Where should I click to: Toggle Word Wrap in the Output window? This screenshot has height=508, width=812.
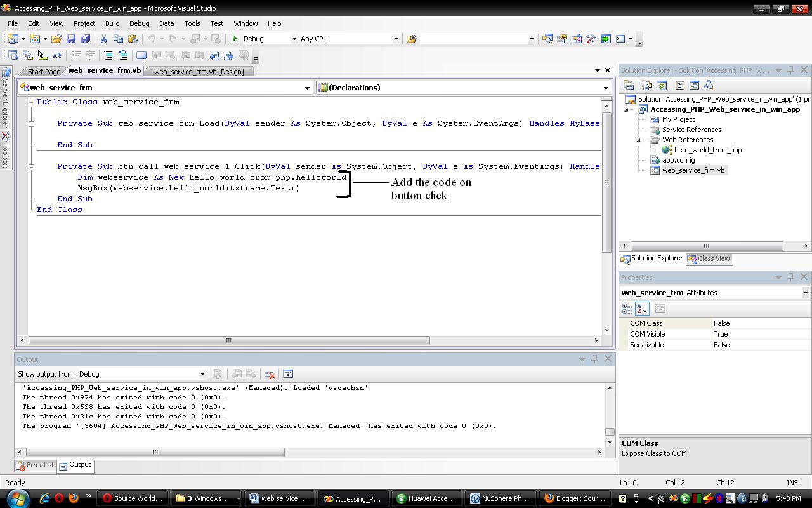[288, 374]
